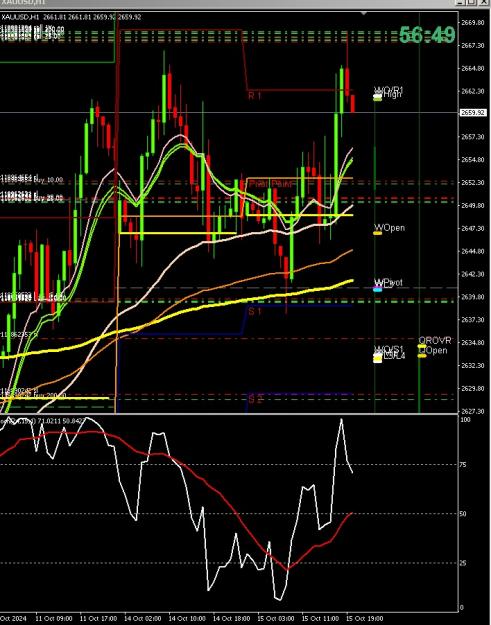Click price axis value 2639.80

pos(473,297)
